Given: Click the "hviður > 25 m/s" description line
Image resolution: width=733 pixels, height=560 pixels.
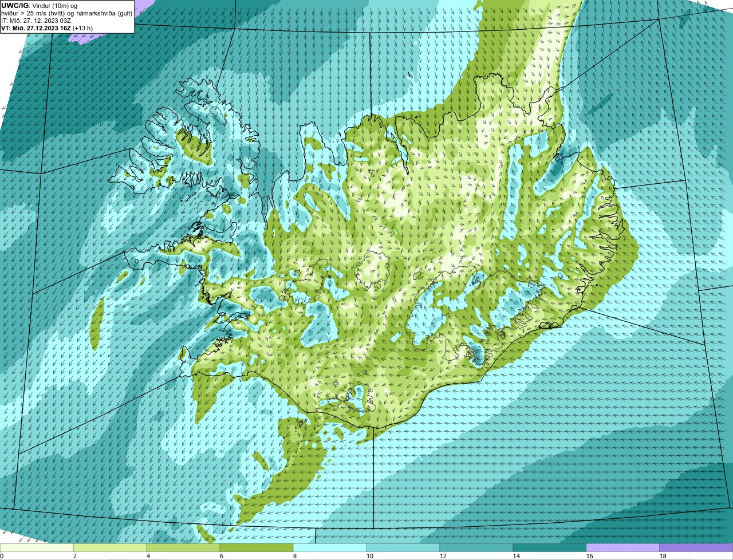Looking at the screenshot, I should point(66,13).
